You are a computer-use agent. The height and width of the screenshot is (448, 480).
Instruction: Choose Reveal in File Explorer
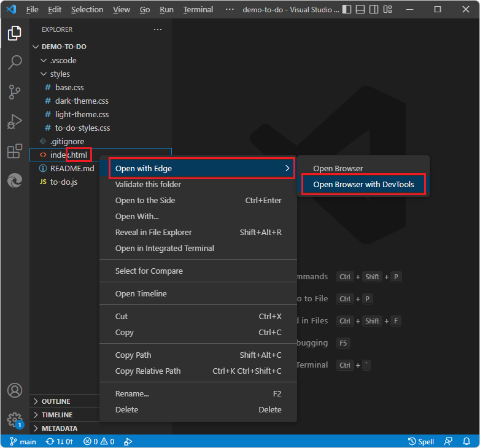(198, 232)
